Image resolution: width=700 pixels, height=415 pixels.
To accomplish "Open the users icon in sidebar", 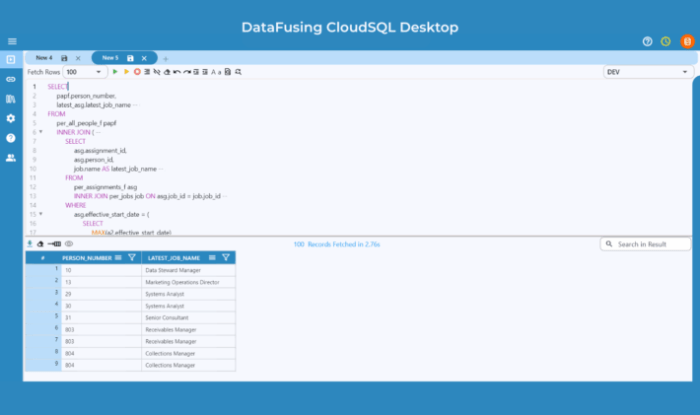I will tap(11, 158).
